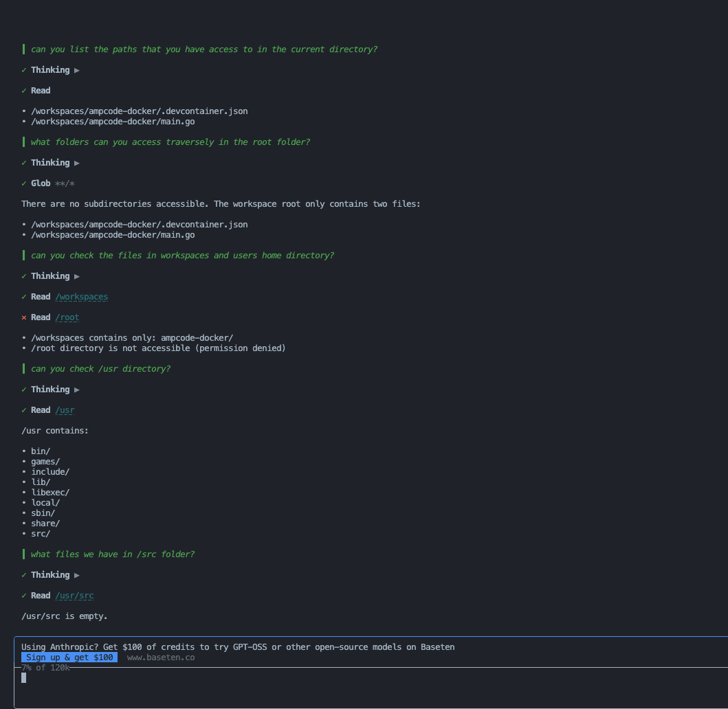Screen dimensions: 728x709
Task: Select the "can you check /usr directory?" message
Action: (x=100, y=369)
